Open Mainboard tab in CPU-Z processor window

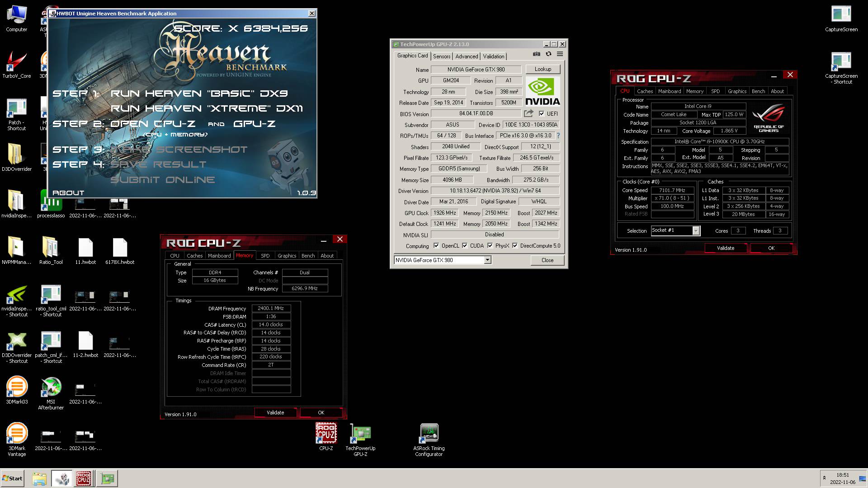point(670,91)
